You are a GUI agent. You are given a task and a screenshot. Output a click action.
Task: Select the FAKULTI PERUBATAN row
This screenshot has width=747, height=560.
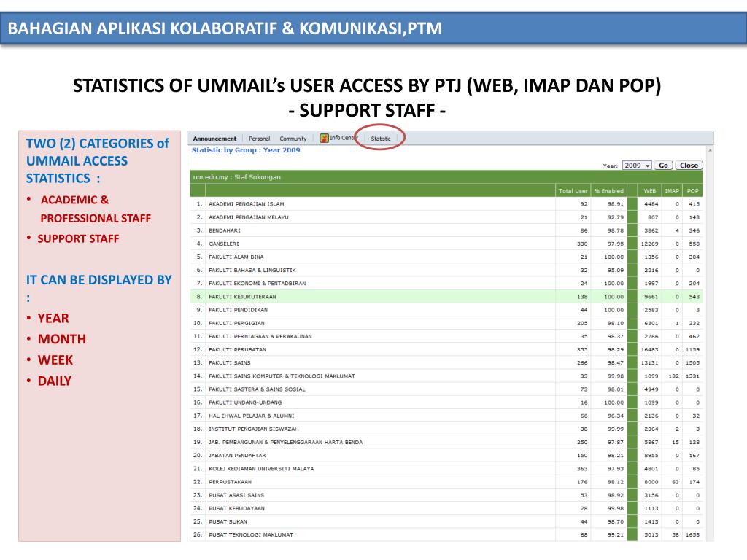(446, 349)
